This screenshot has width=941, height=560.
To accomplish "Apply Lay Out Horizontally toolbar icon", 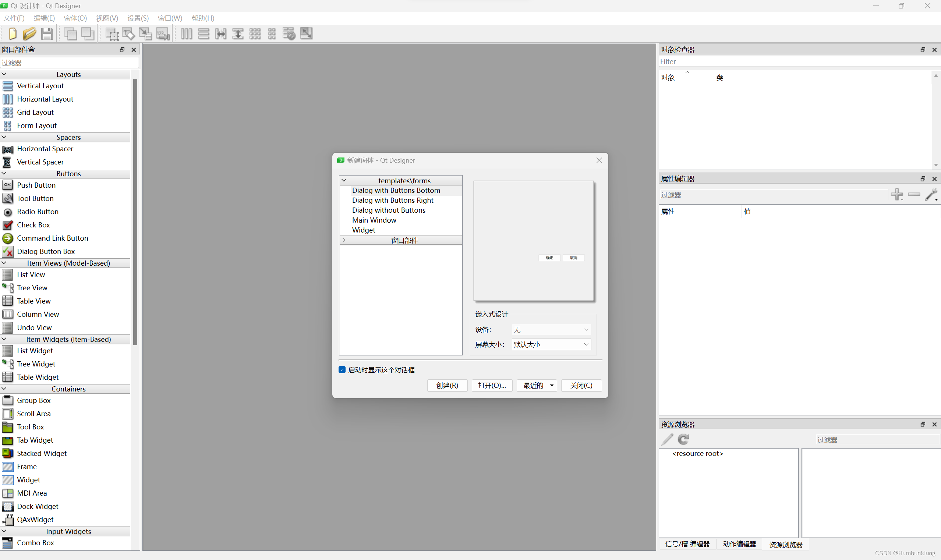I will [187, 34].
